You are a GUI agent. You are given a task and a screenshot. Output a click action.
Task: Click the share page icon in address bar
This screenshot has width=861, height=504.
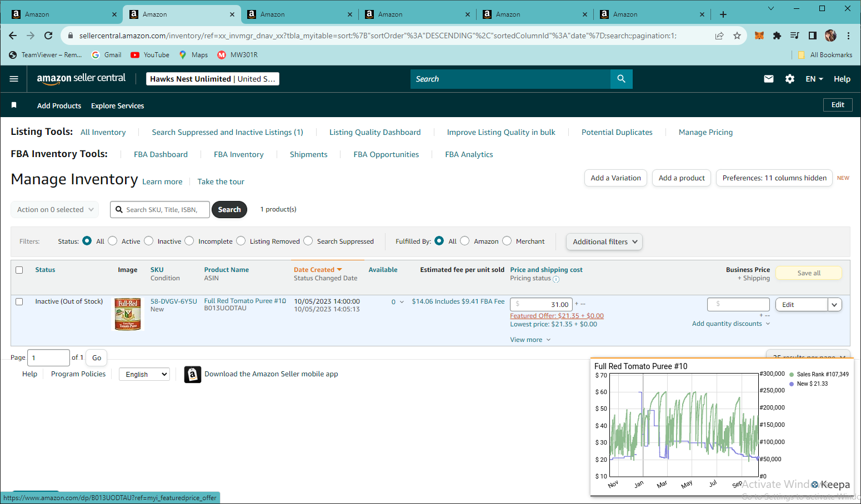point(719,36)
